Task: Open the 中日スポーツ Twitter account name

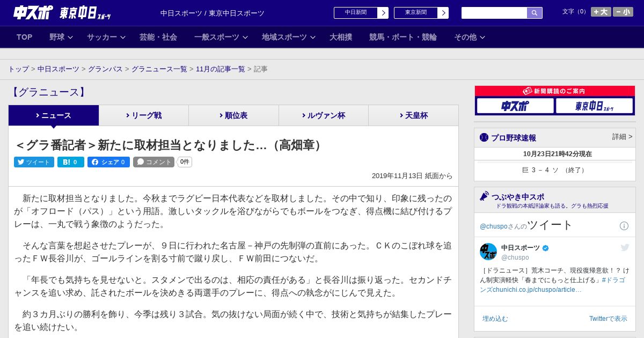Action: click(x=521, y=248)
